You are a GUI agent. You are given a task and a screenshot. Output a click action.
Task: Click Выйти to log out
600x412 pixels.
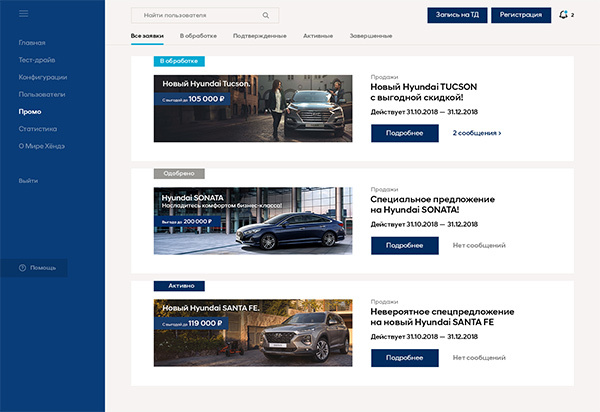point(28,181)
